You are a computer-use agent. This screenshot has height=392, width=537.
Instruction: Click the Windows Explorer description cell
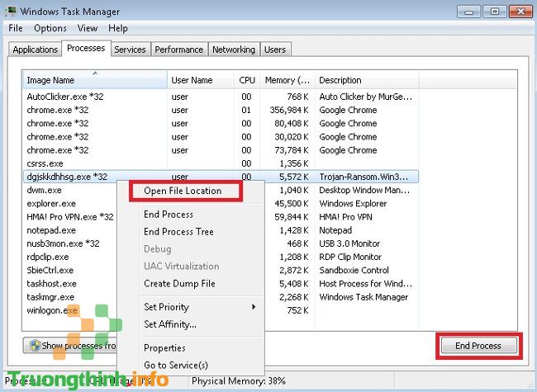[353, 204]
